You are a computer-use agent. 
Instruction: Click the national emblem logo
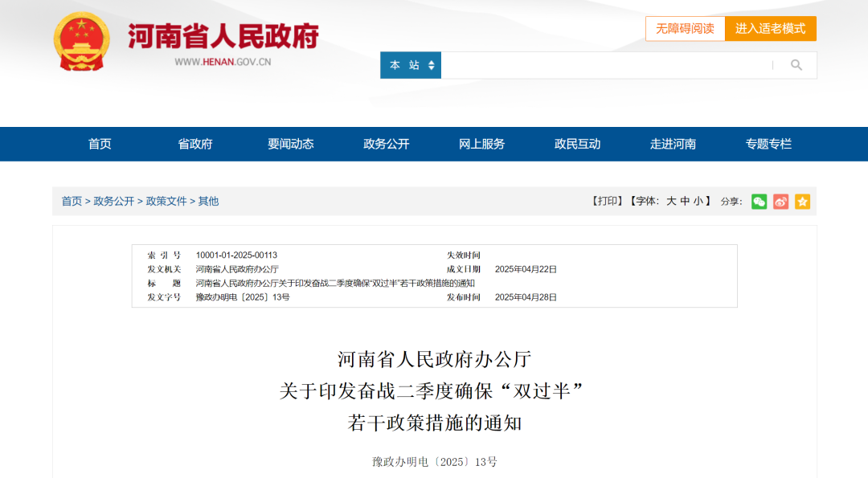click(81, 42)
